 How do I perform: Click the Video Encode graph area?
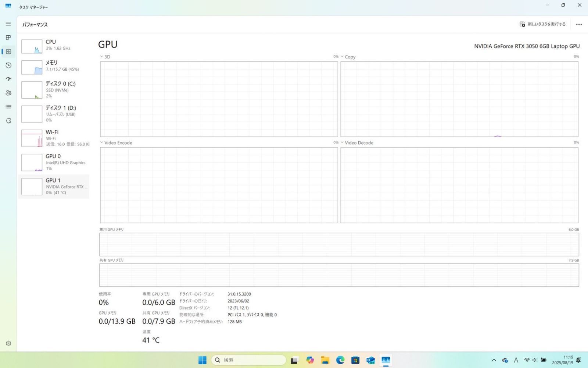point(219,185)
